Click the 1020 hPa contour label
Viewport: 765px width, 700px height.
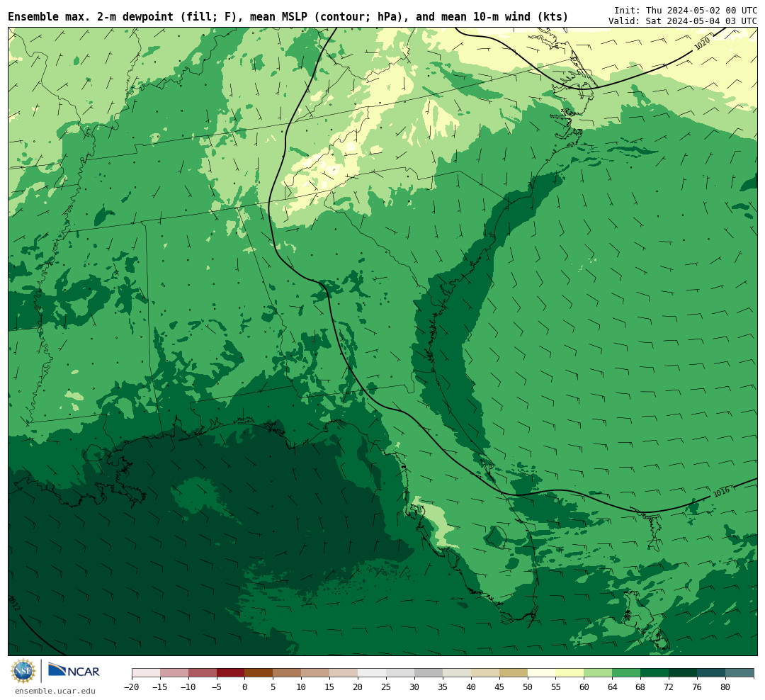(x=702, y=44)
